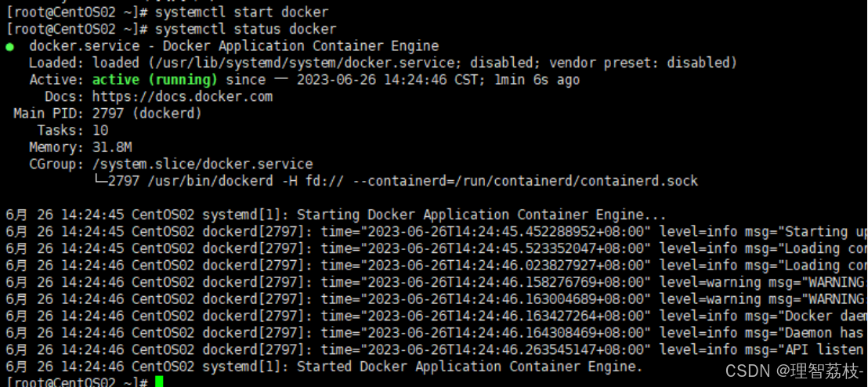Click the "systemctl start docker" command
This screenshot has height=387, width=868.
click(x=241, y=13)
